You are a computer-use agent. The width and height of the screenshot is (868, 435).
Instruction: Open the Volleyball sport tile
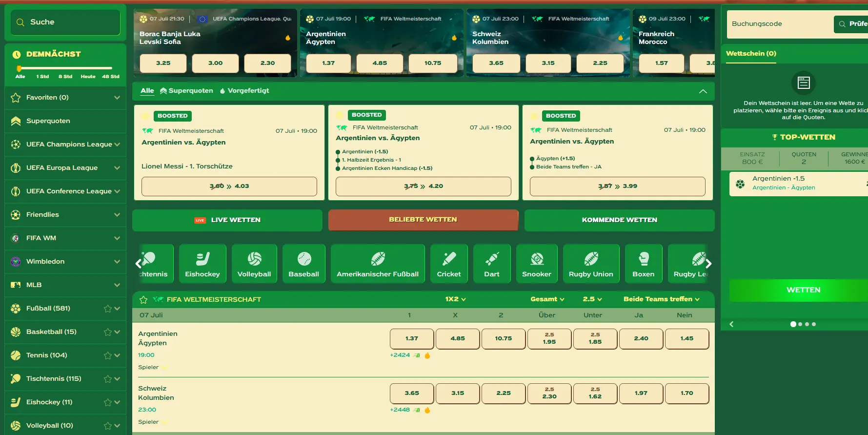[254, 264]
